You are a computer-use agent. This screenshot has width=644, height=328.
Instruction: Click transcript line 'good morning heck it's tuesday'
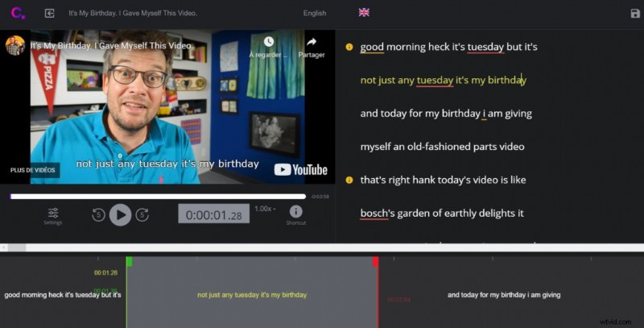click(448, 47)
